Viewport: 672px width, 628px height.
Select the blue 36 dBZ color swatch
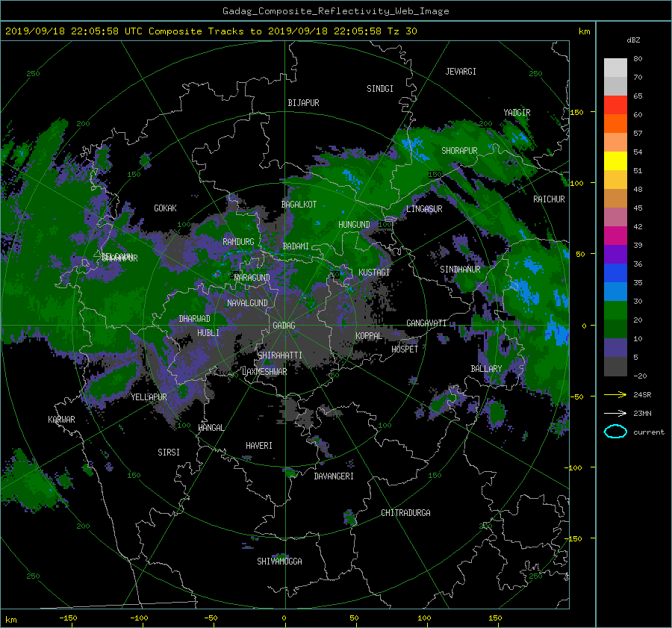(x=615, y=273)
